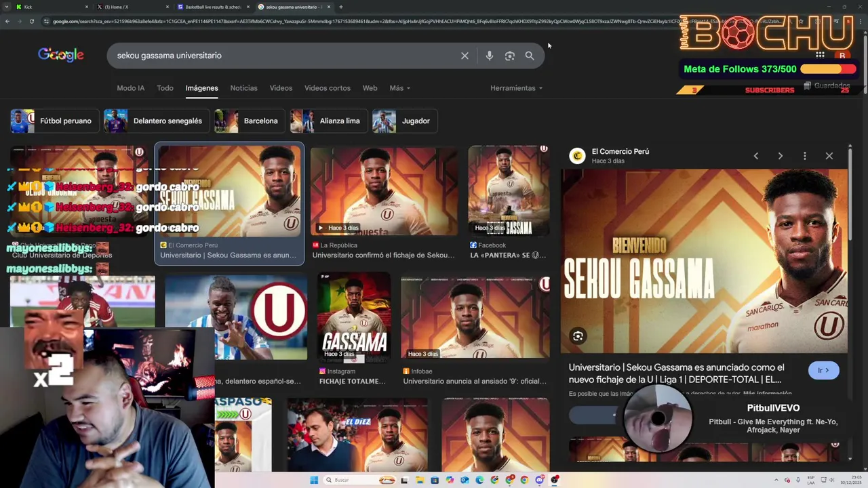Select the Web search tab

coord(370,88)
